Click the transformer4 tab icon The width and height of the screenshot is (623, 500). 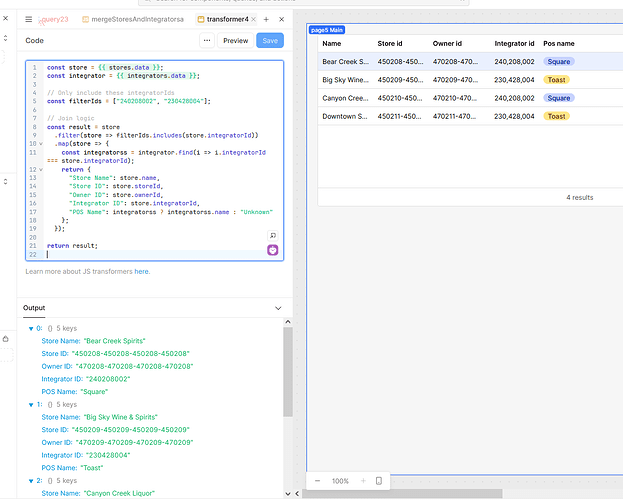pos(201,19)
